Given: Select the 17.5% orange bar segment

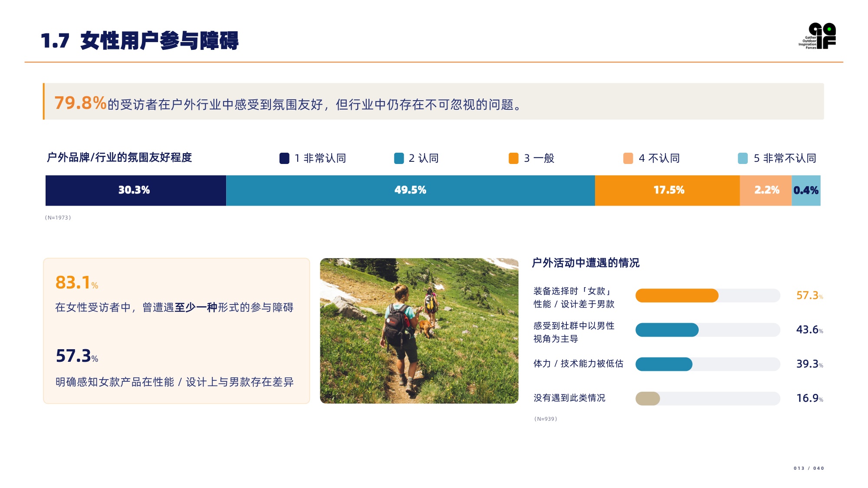Looking at the screenshot, I should tap(667, 190).
